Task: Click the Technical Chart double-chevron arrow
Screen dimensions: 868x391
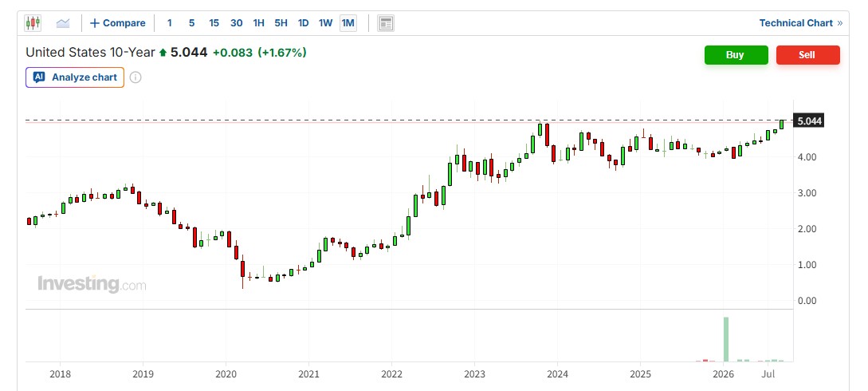Action: (840, 23)
